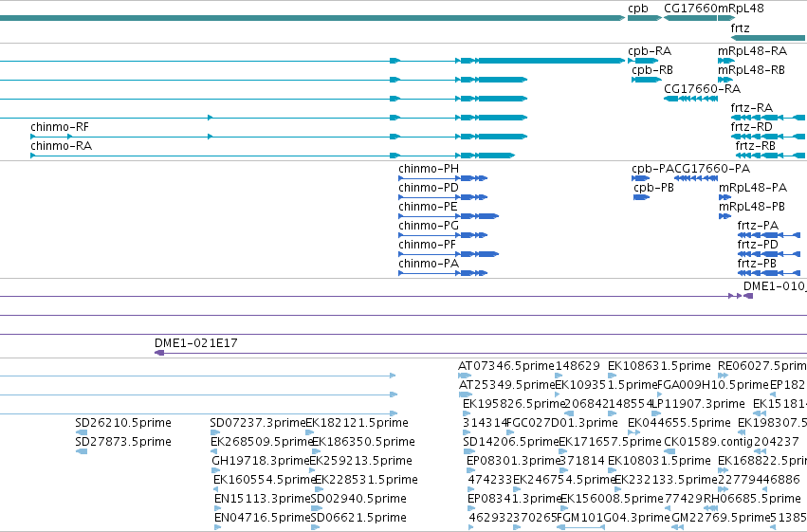This screenshot has height=532, width=807.
Task: Select the frtz-RA transcript label
Action: 751,108
